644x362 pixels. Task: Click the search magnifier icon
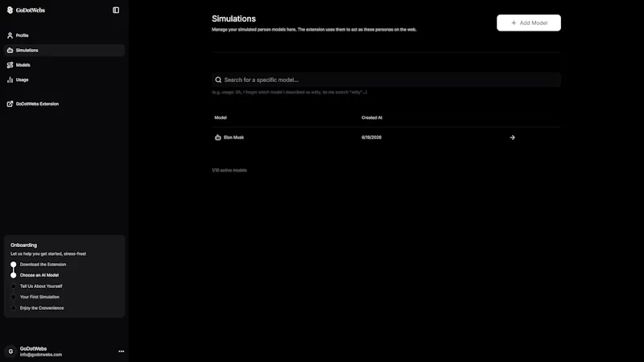tap(218, 80)
